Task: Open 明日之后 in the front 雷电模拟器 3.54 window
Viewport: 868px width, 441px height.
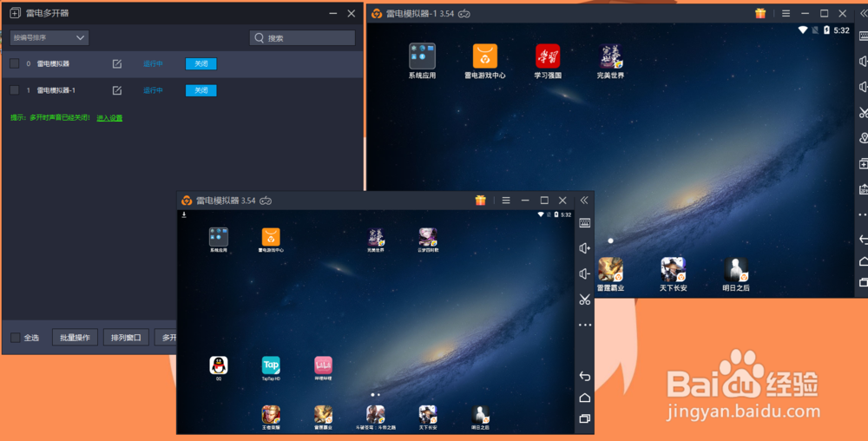Action: point(480,415)
